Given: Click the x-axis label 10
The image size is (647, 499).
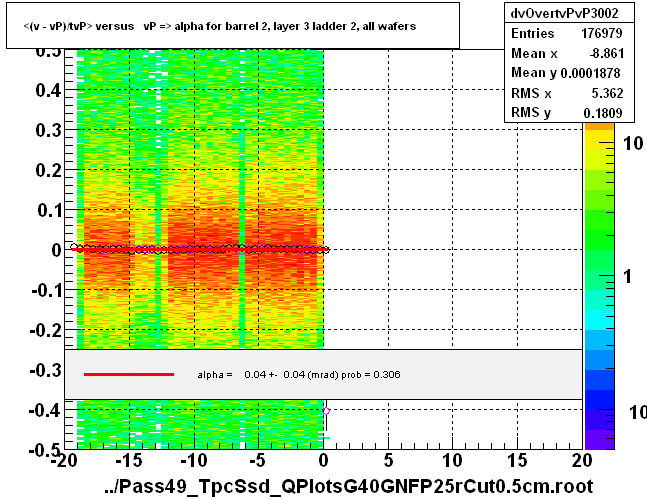Looking at the screenshot, I should 453,461.
